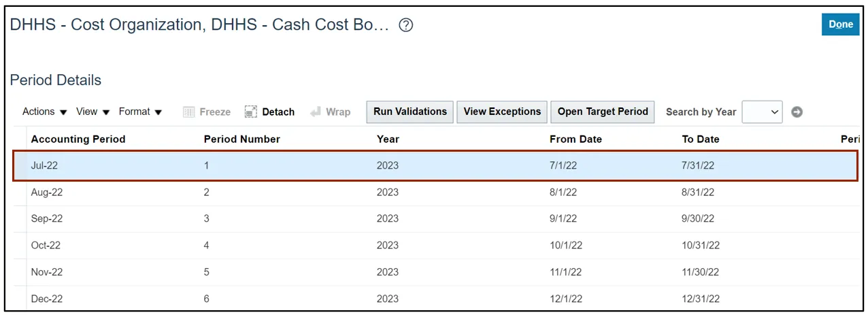
Task: Click the Detach table icon
Action: click(251, 112)
